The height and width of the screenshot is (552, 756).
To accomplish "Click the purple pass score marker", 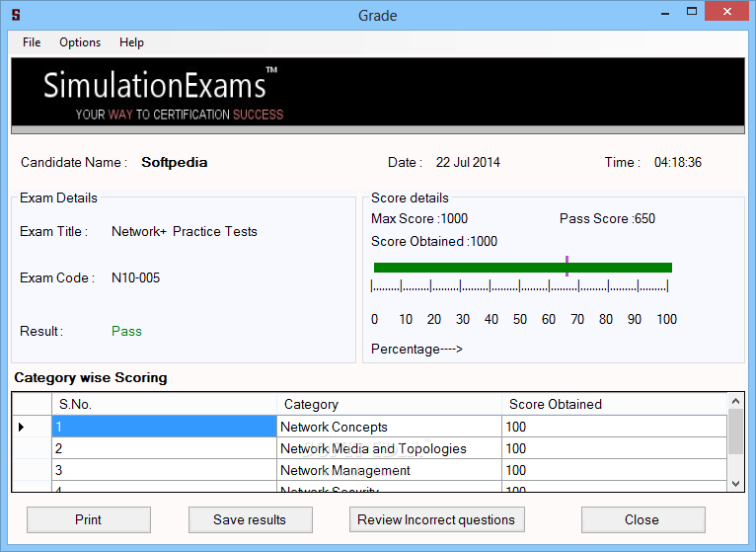I will [x=567, y=266].
